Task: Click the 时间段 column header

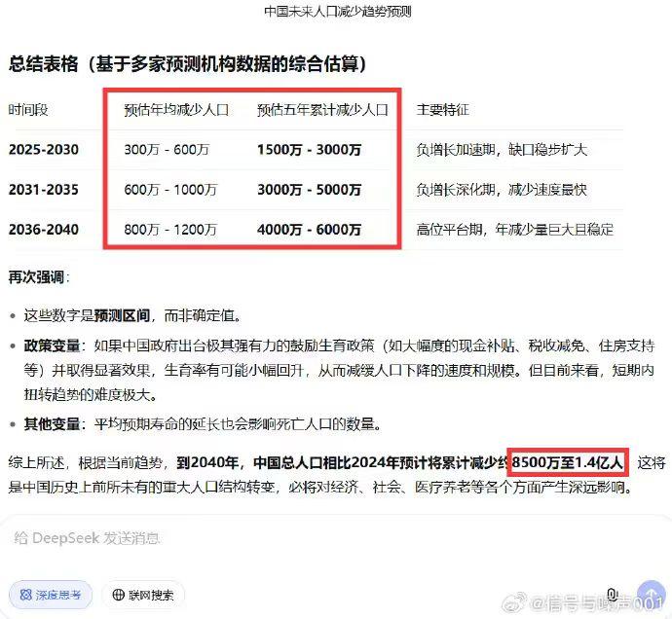Action: [x=28, y=110]
